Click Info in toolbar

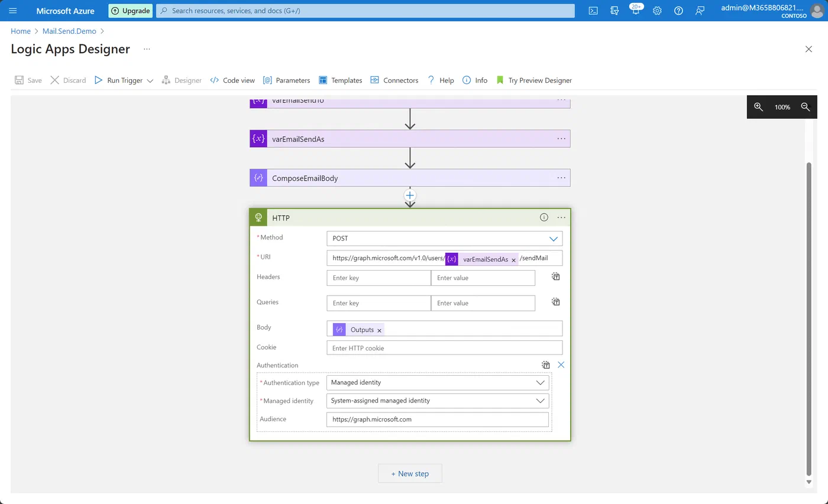tap(475, 80)
